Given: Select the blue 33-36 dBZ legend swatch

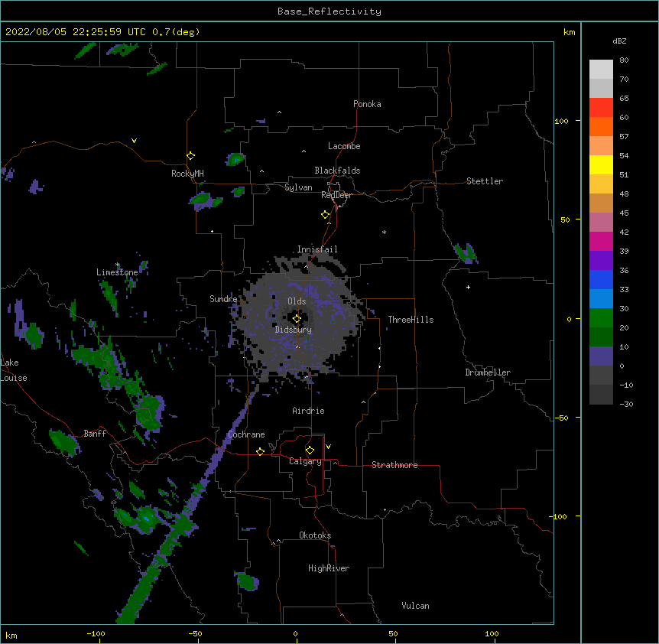Looking at the screenshot, I should click(x=601, y=279).
